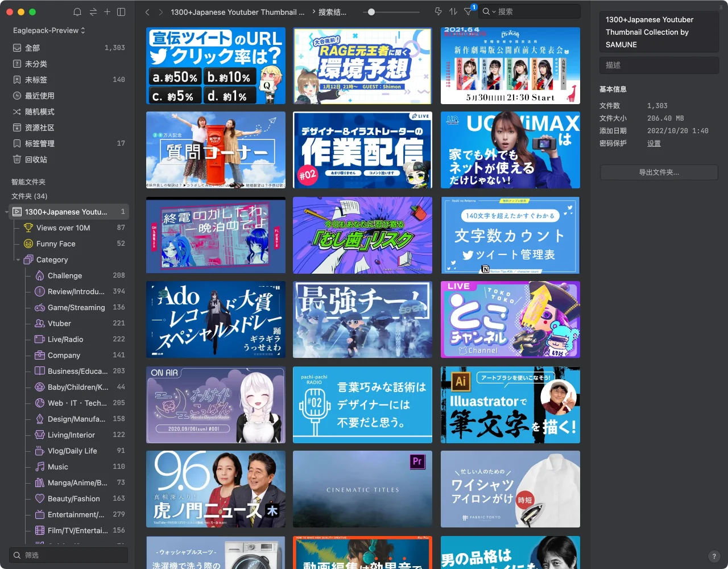The height and width of the screenshot is (569, 728).
Task: Open 标签管理 in the sidebar
Action: click(39, 143)
